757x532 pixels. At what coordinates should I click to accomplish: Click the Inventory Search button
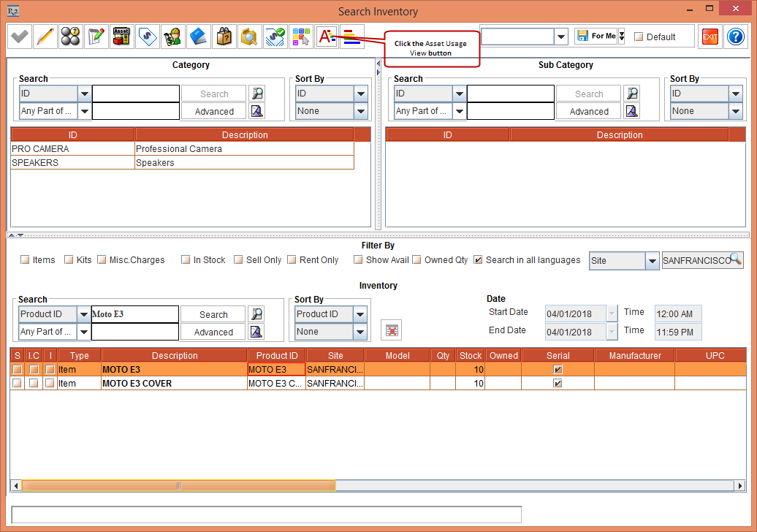pos(213,314)
